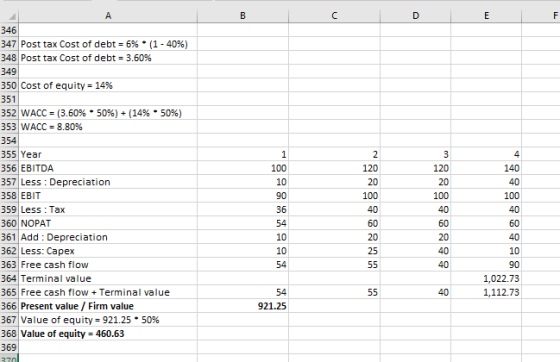Click the 'Terminal value' label cell
Image resolution: width=560 pixels, height=362 pixels.
(108, 278)
